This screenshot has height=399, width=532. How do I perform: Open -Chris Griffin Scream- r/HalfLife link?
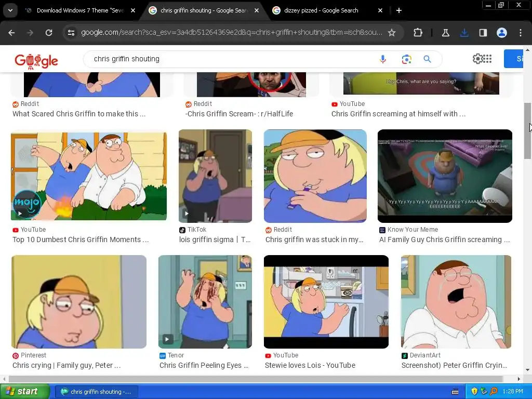[x=239, y=114]
